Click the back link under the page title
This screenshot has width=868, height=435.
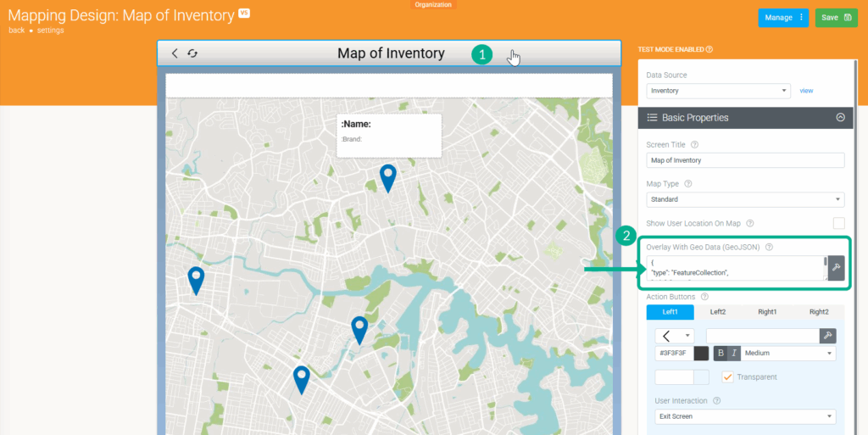click(17, 31)
